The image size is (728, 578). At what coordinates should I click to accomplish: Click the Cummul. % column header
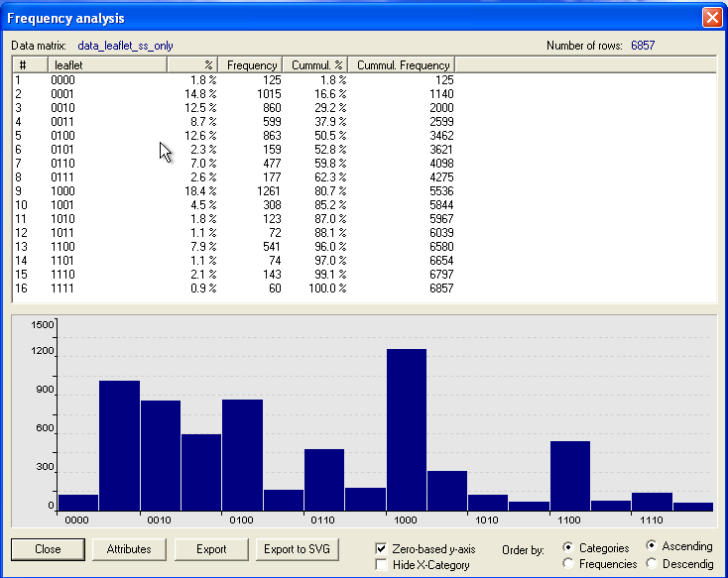pos(315,65)
